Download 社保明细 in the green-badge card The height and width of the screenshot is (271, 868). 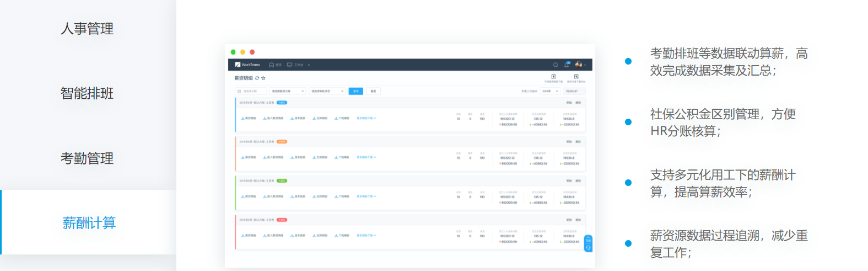(320, 196)
